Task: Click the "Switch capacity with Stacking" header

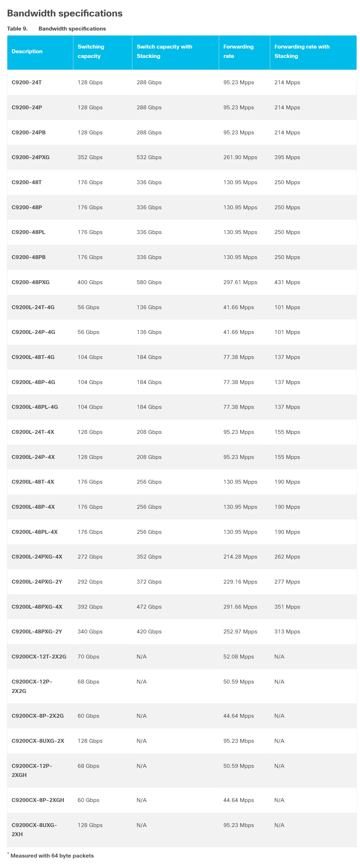Action: click(164, 52)
